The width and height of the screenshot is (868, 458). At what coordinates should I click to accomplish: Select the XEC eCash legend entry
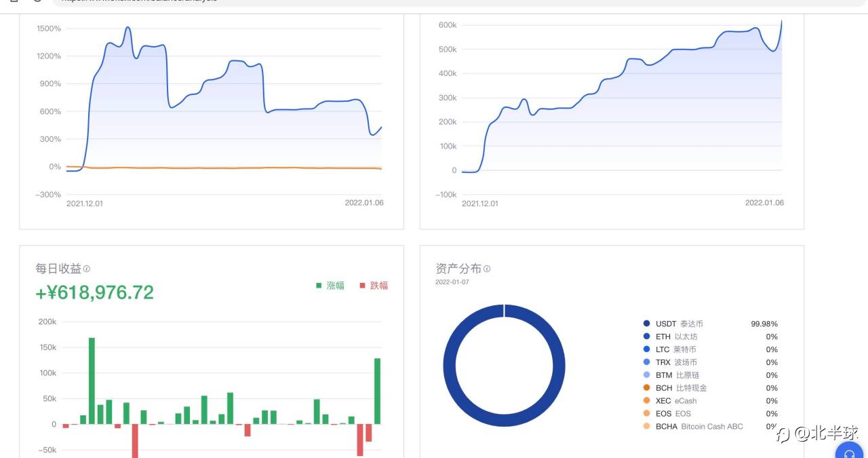click(x=675, y=401)
